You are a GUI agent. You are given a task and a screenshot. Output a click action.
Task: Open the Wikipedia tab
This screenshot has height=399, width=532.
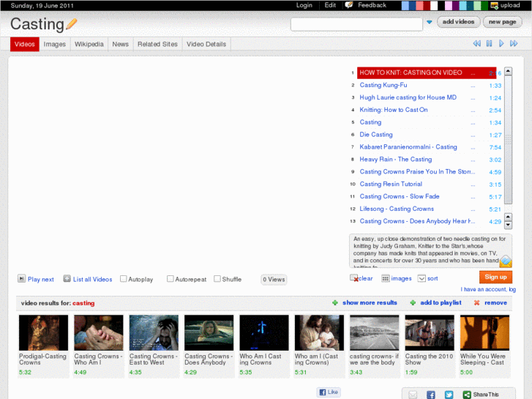pos(89,44)
